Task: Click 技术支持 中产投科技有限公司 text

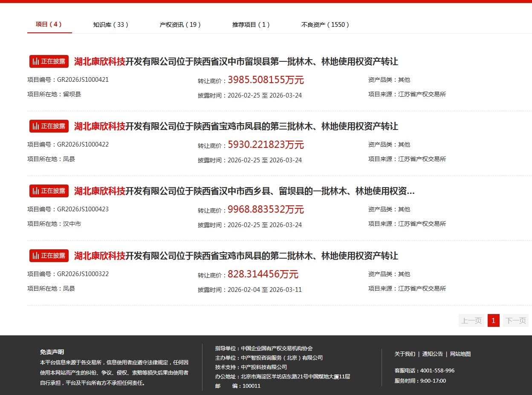Action: click(x=251, y=367)
